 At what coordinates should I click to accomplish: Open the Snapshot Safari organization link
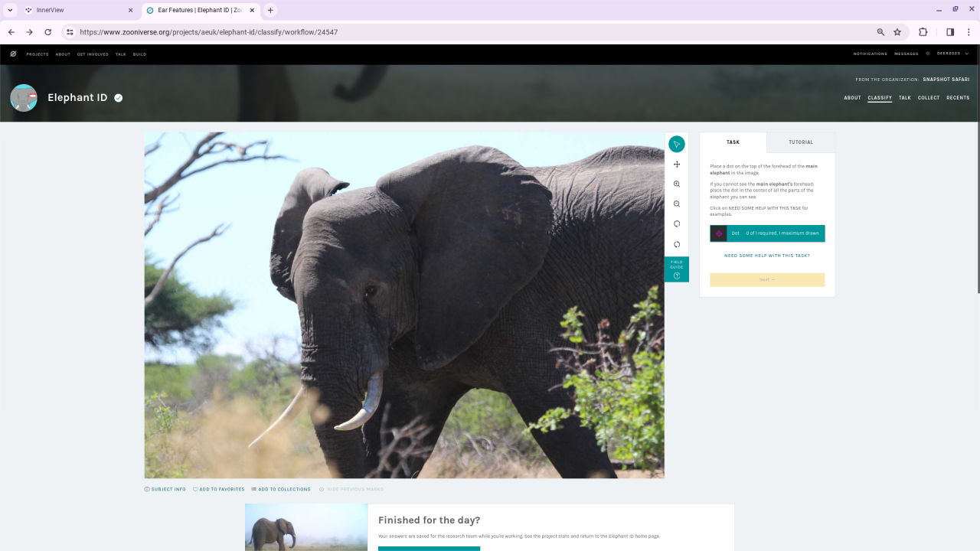pos(946,80)
